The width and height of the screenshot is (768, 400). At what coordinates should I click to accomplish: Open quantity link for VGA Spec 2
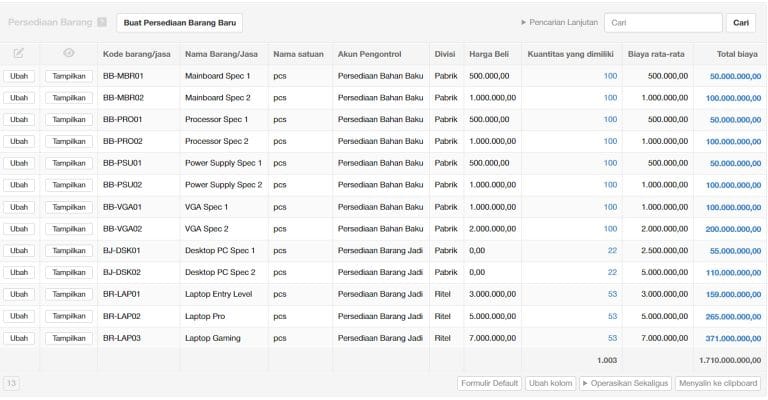click(x=610, y=229)
